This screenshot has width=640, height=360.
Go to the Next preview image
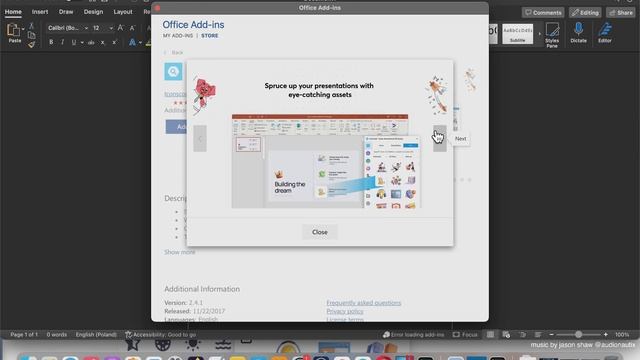[440, 139]
